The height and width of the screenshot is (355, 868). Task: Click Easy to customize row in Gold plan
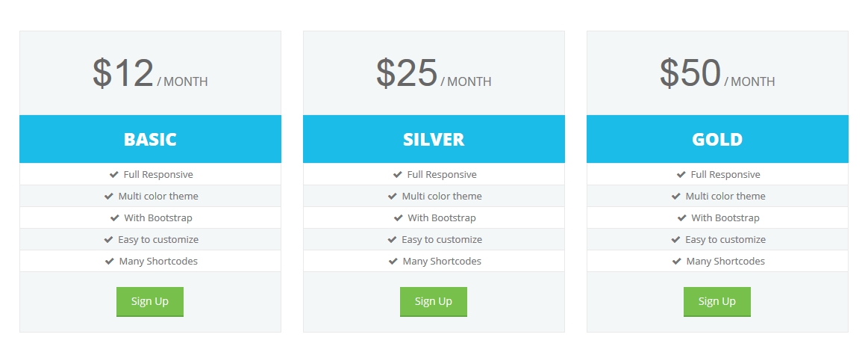pyautogui.click(x=717, y=239)
